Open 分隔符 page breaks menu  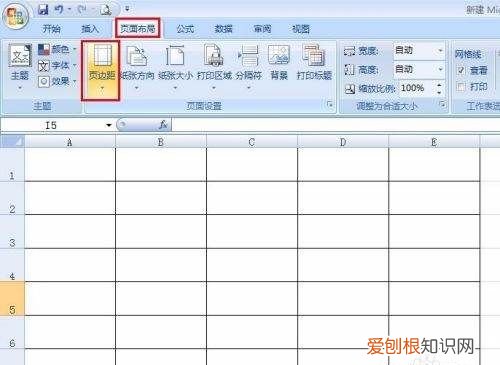249,68
